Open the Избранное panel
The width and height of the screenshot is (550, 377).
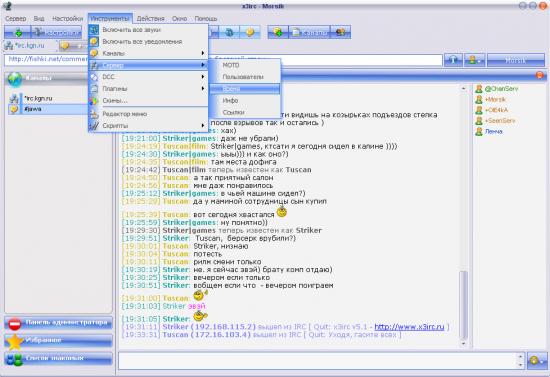tap(58, 341)
